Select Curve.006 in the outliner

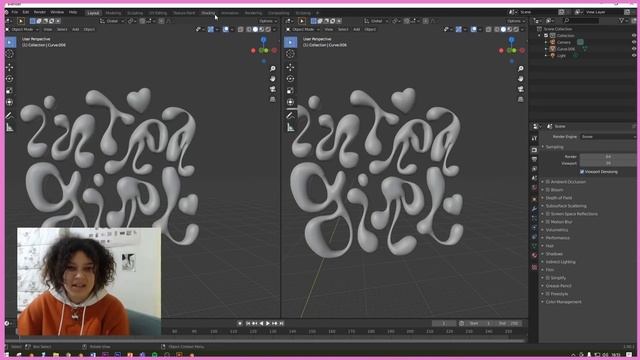tap(566, 49)
